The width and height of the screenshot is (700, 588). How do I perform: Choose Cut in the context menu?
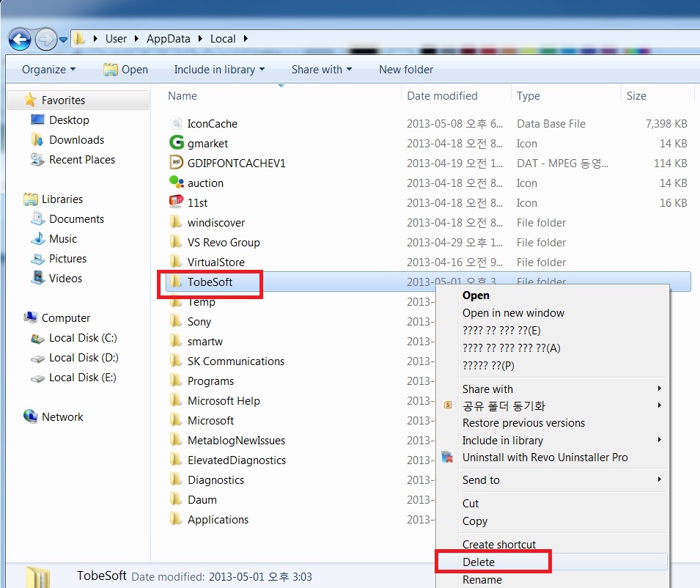471,504
